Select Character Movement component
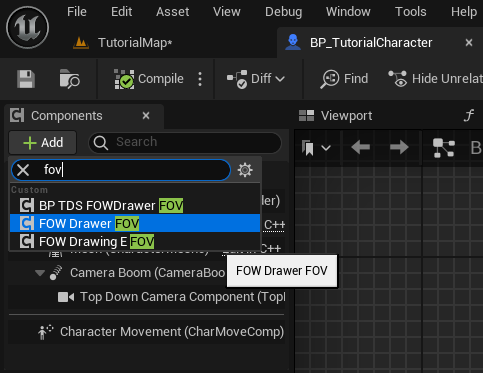Screen dimensions: 483x373 point(172,332)
